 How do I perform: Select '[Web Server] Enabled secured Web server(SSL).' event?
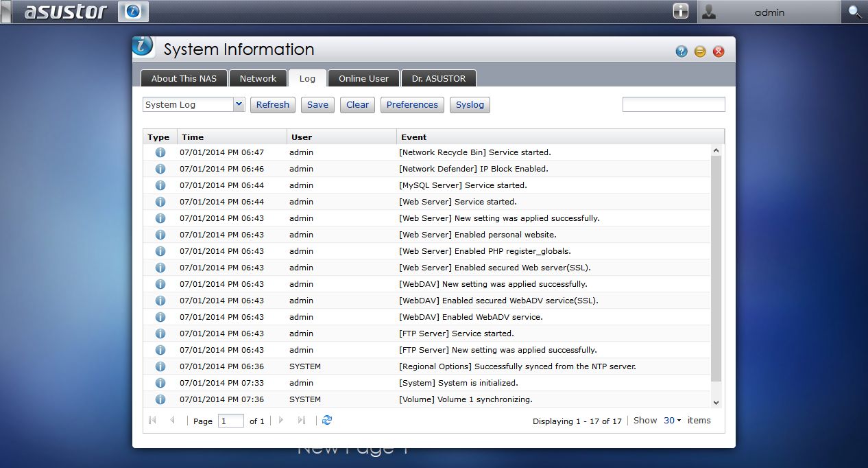coord(495,268)
